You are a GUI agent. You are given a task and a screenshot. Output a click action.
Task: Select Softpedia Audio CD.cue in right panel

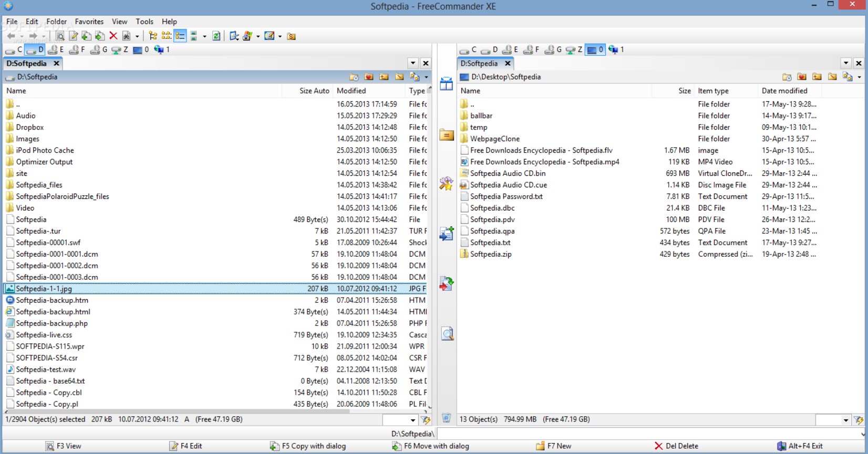[509, 185]
